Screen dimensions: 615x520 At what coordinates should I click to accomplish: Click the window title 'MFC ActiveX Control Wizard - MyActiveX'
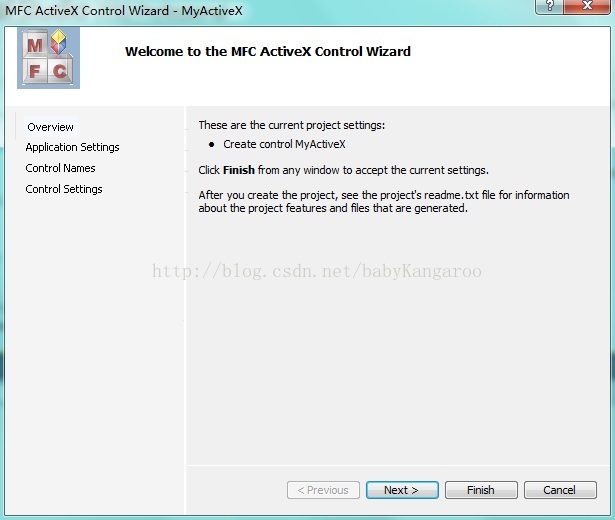(x=124, y=11)
